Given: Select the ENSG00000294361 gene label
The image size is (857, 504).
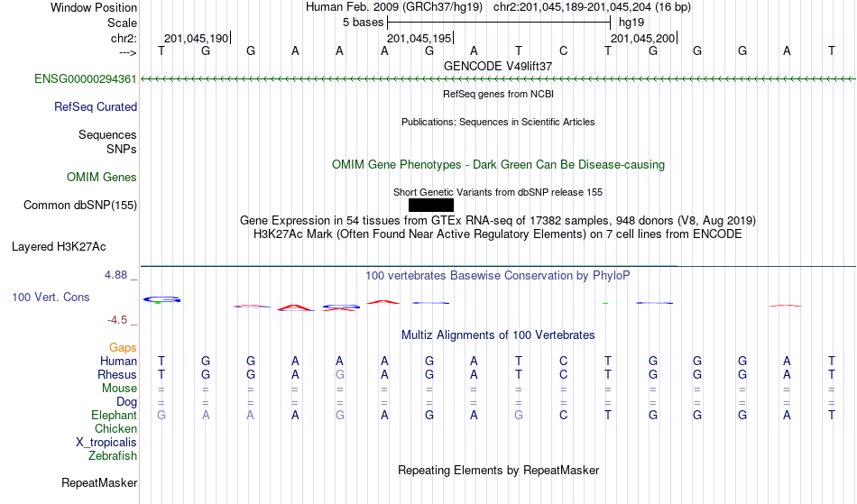Looking at the screenshot, I should click(x=86, y=79).
